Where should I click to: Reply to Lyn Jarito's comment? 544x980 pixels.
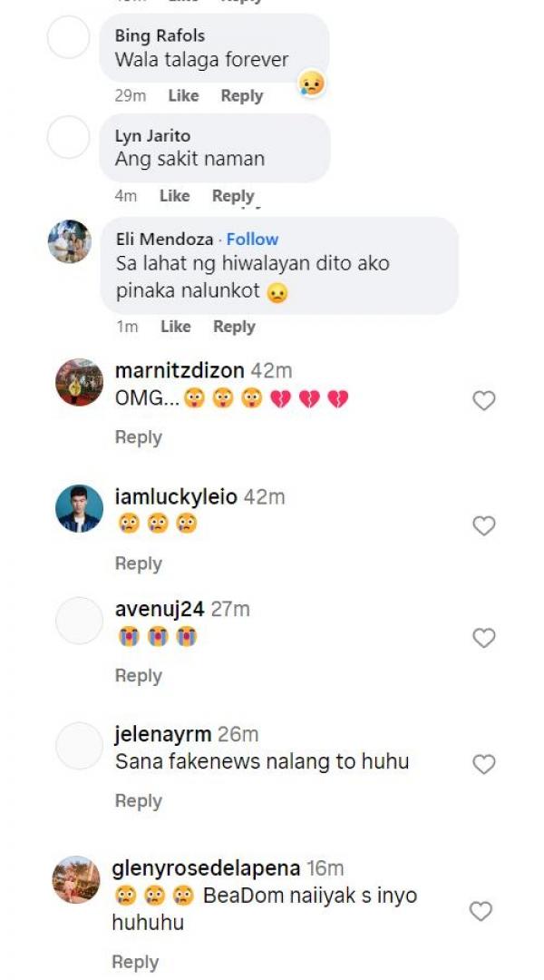pos(233,195)
